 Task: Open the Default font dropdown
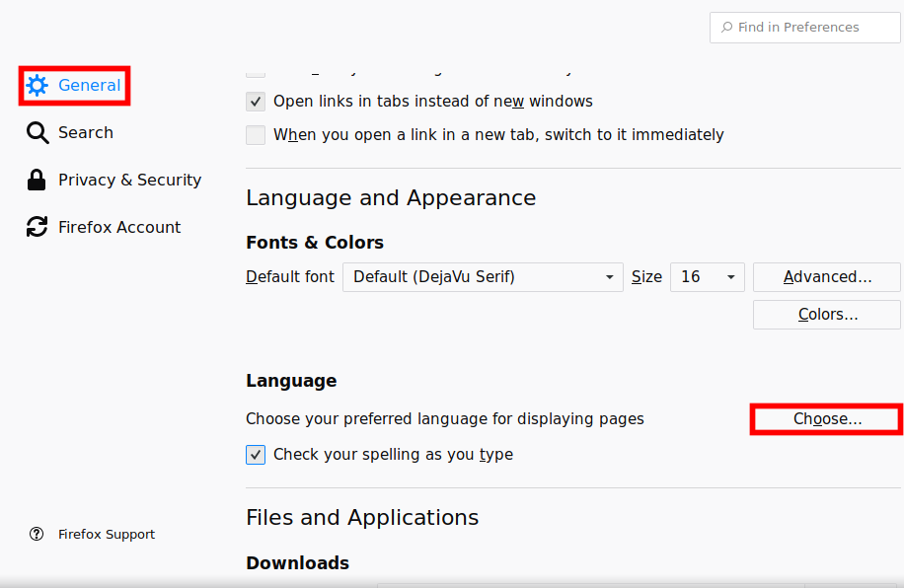pyautogui.click(x=483, y=277)
